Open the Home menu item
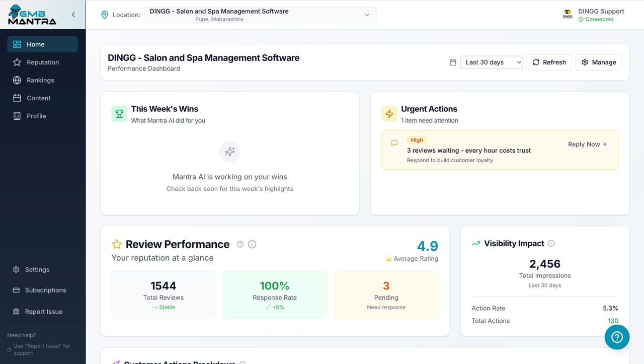This screenshot has width=644, height=364. tap(43, 44)
